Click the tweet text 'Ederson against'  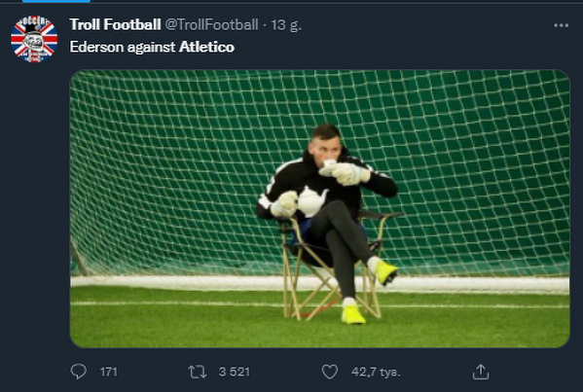(123, 48)
